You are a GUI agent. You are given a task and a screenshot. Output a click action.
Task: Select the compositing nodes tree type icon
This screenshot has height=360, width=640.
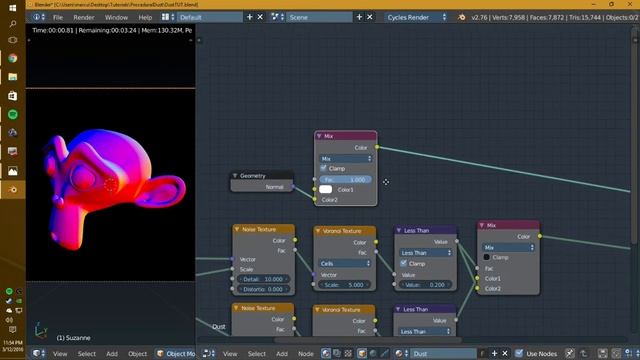337,353
